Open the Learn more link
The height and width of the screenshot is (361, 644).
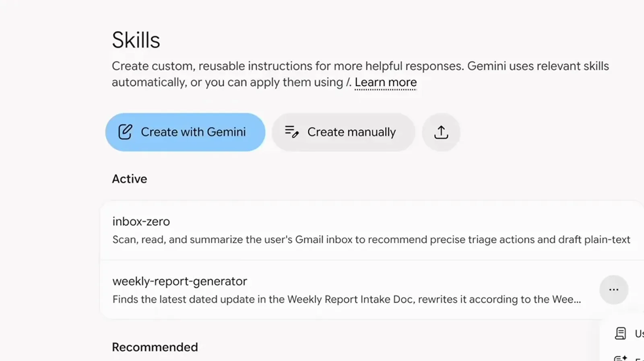click(386, 82)
